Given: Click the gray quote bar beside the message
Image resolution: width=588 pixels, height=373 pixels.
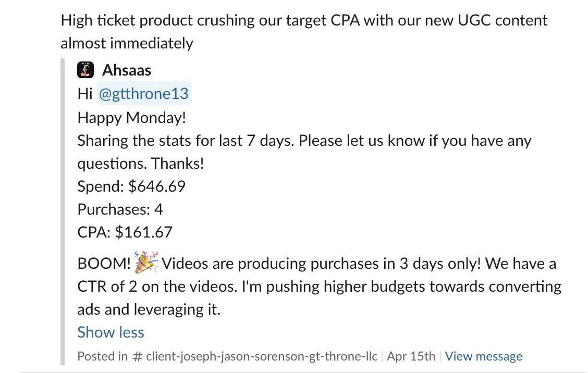Looking at the screenshot, I should click(x=63, y=212).
